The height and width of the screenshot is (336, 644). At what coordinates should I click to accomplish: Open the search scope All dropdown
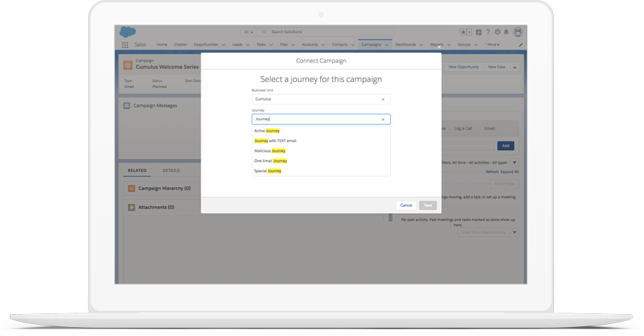pyautogui.click(x=249, y=32)
